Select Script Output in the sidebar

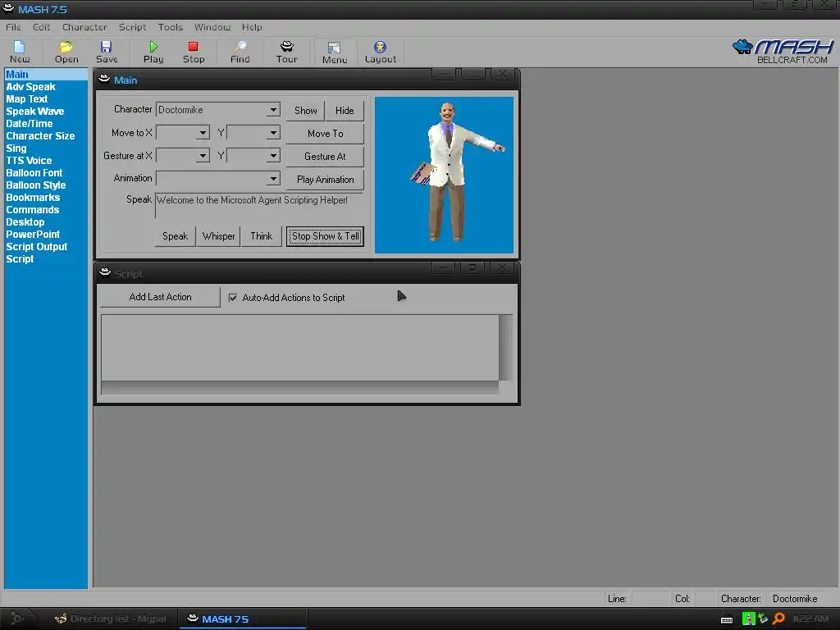[37, 247]
